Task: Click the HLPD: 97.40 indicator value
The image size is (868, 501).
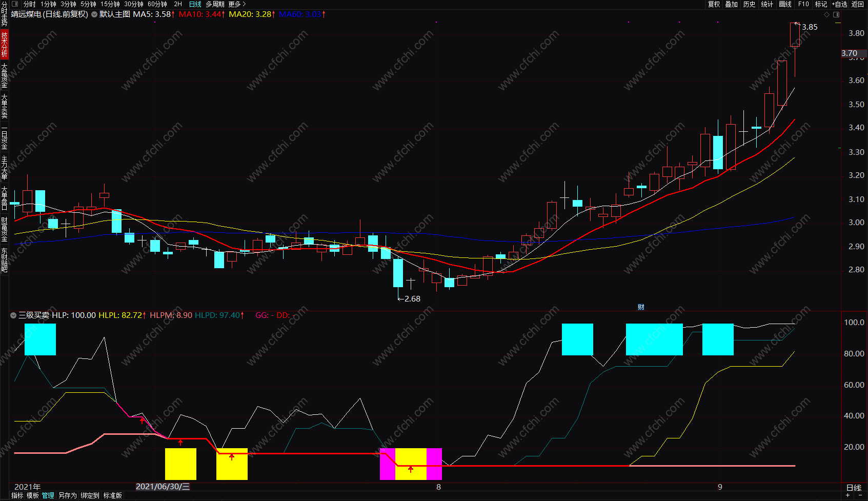Action: (219, 315)
